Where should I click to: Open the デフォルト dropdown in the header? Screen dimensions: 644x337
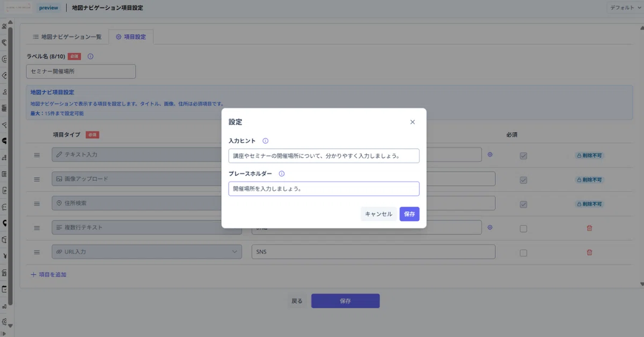[x=625, y=8]
